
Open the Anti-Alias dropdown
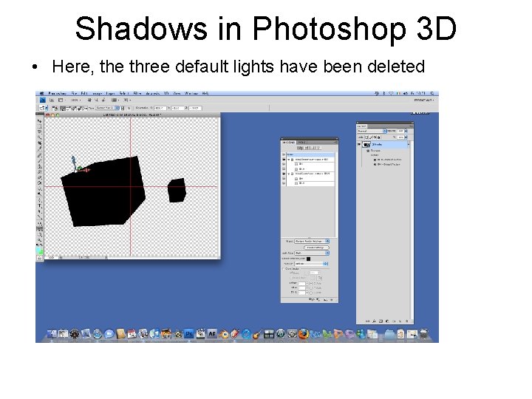coord(312,253)
